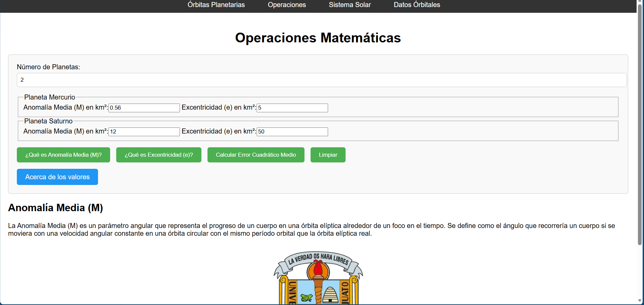Click the scrollbar down arrow
The image size is (644, 305).
tap(640, 301)
